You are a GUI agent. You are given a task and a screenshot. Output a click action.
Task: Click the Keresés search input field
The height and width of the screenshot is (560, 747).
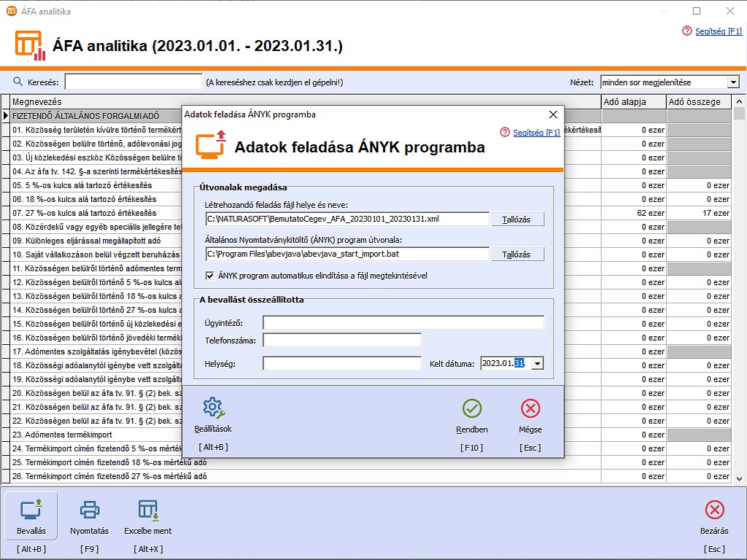133,82
